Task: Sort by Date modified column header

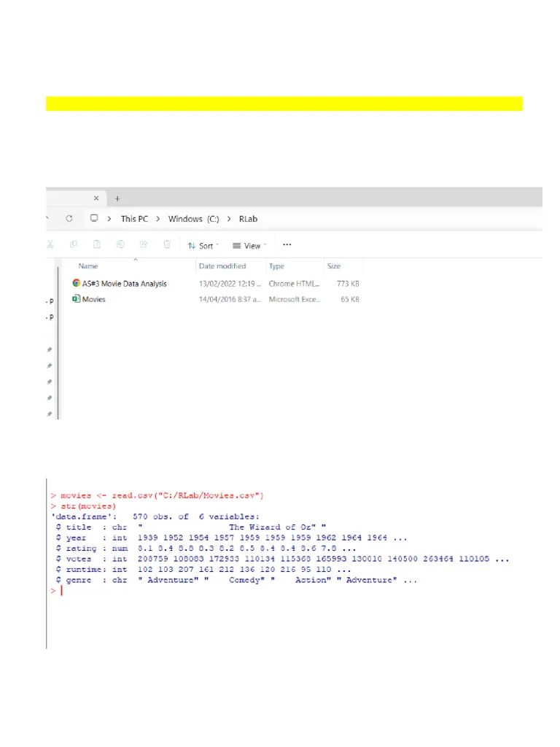Action: pyautogui.click(x=222, y=266)
